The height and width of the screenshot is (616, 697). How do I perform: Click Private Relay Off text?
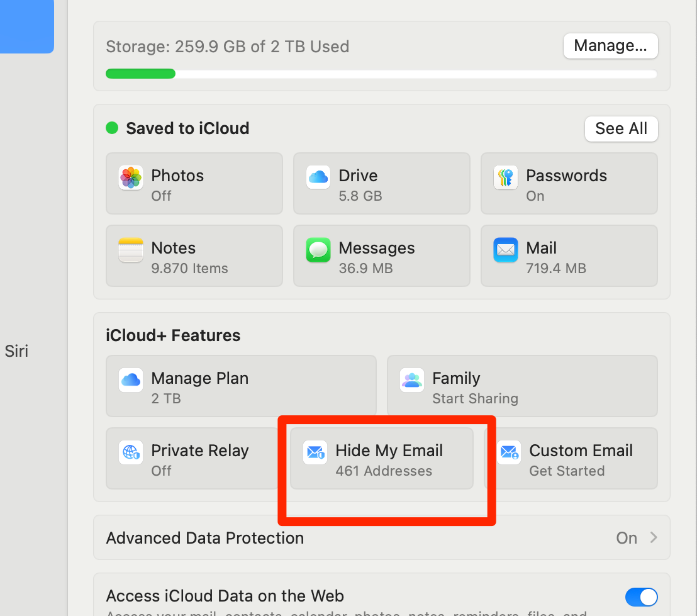(x=161, y=471)
